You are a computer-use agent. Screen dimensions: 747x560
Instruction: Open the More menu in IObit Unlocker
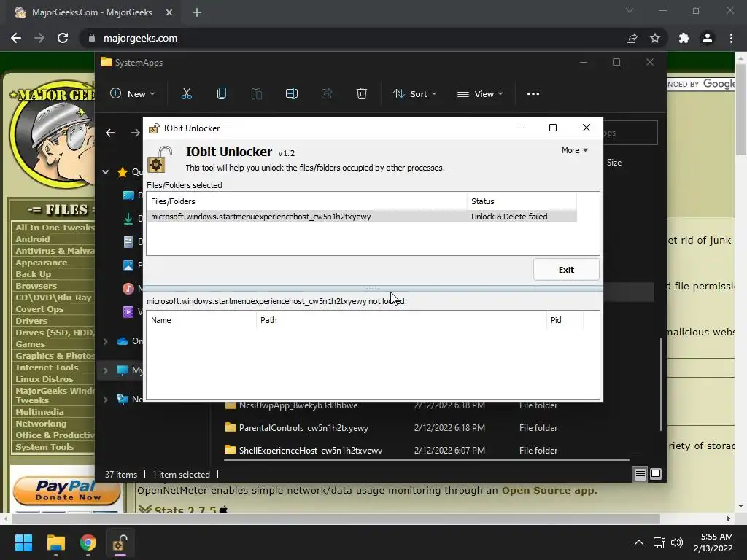(575, 150)
